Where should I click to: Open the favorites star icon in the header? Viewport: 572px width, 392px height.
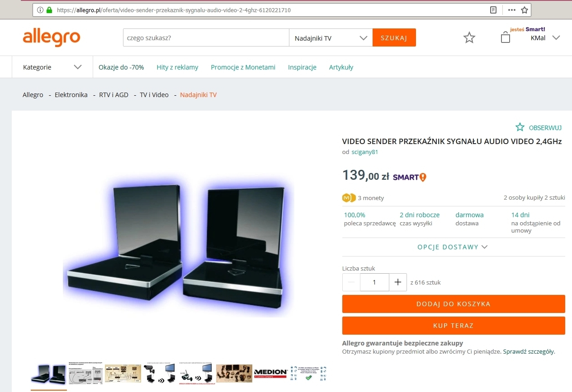469,37
